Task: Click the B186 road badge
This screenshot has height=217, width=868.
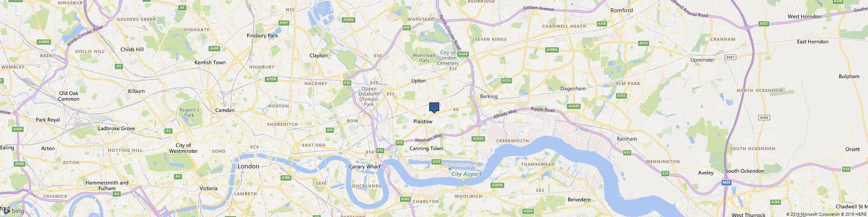Action: pos(764,118)
